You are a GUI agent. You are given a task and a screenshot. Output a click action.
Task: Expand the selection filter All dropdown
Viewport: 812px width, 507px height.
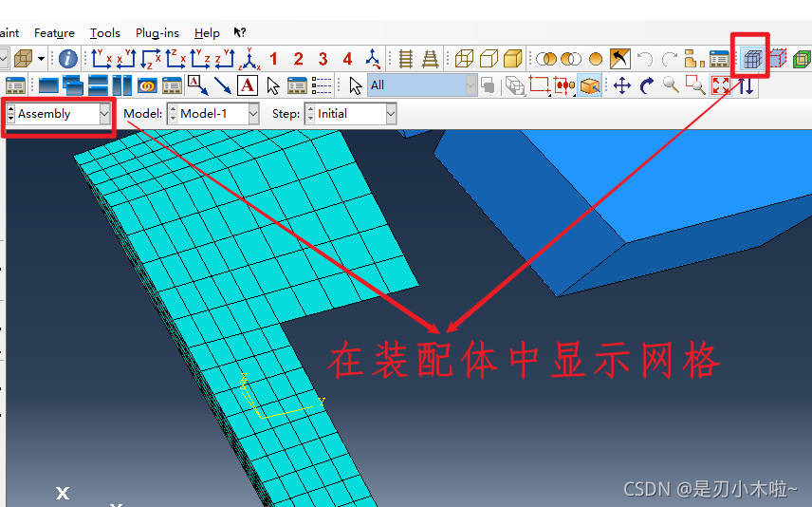pos(471,85)
